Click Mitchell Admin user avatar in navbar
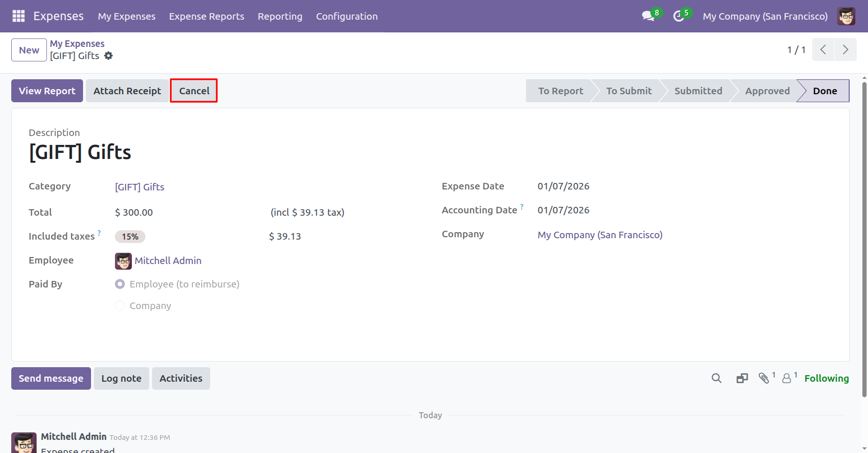The height and width of the screenshot is (453, 868). click(x=846, y=16)
